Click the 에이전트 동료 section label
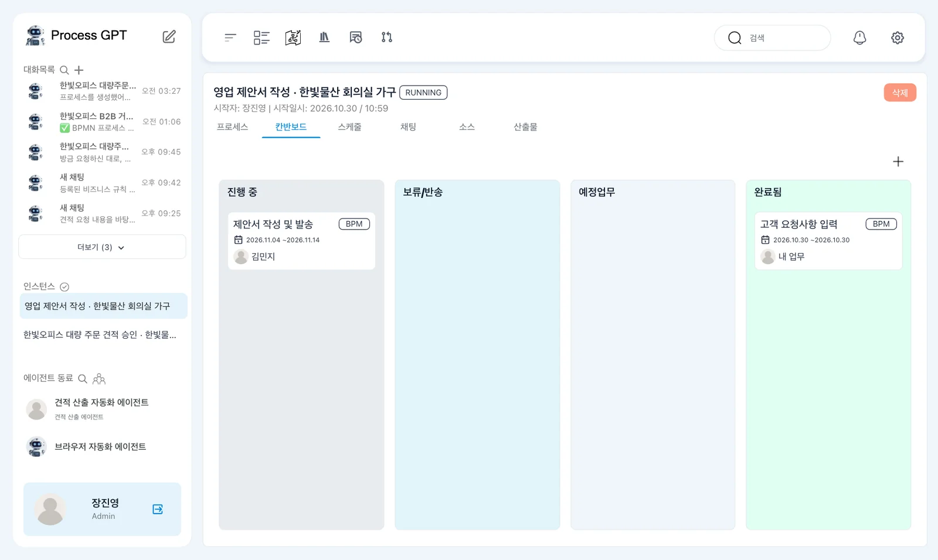 (x=49, y=378)
